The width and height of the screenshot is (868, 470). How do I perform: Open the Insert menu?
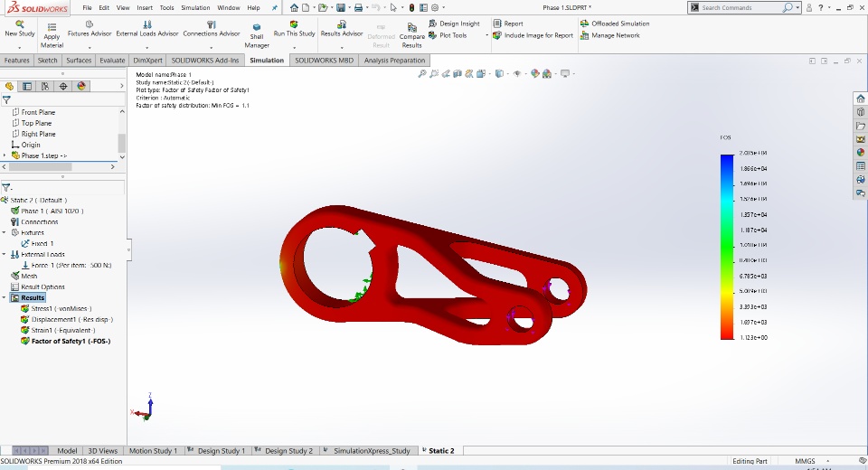145,8
